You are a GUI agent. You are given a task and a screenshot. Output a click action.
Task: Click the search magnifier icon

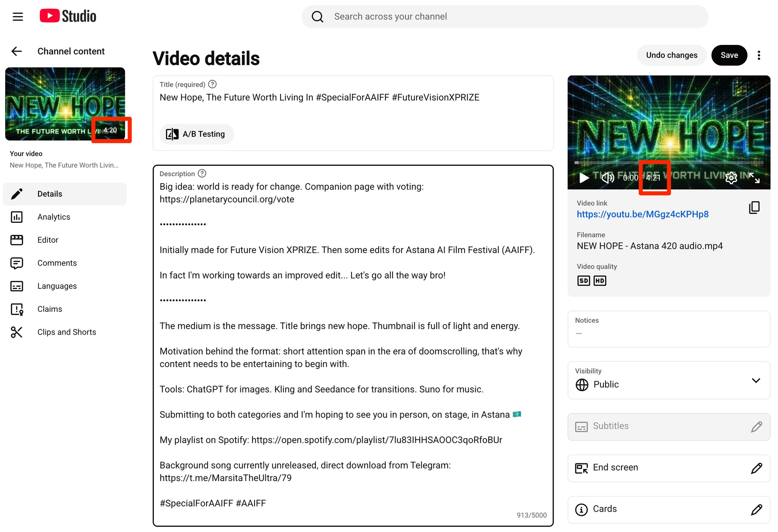[x=318, y=17]
